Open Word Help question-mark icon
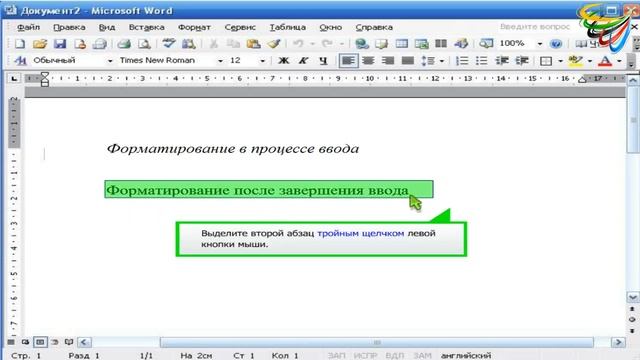 556,44
